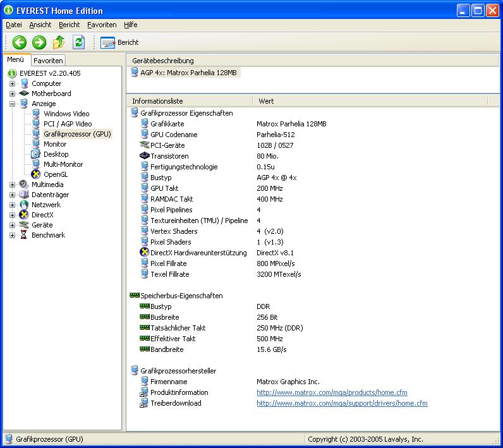The width and height of the screenshot is (503, 448).
Task: Click the GPU Takt 200 MHz value
Action: [269, 188]
